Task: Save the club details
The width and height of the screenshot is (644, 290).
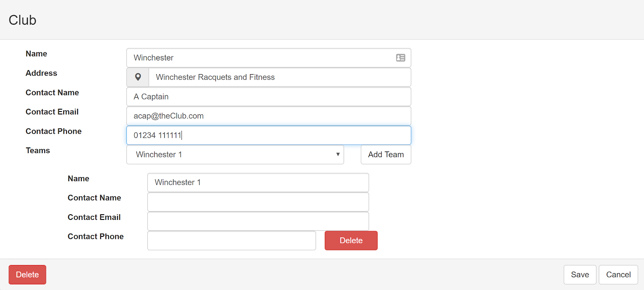Action: [580, 275]
